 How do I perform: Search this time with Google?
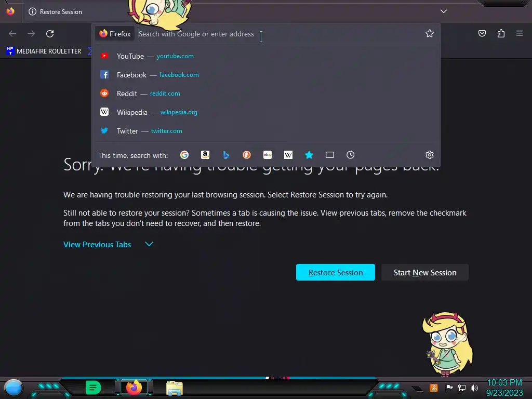tap(184, 155)
